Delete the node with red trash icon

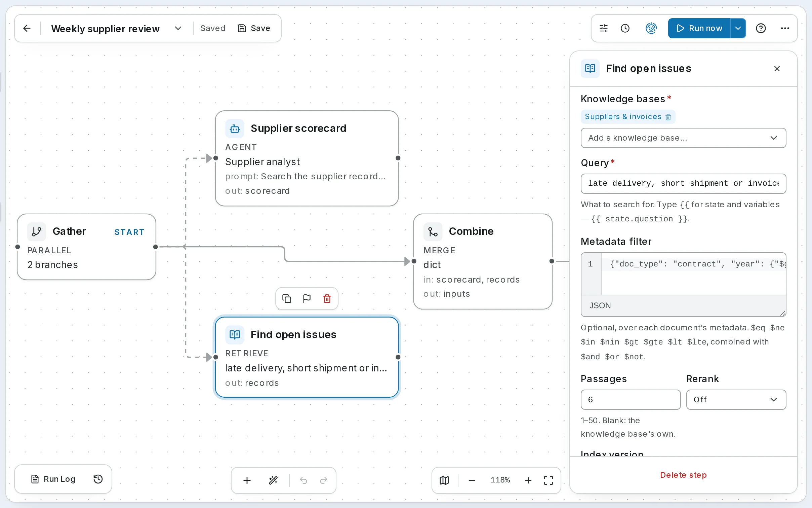click(327, 298)
